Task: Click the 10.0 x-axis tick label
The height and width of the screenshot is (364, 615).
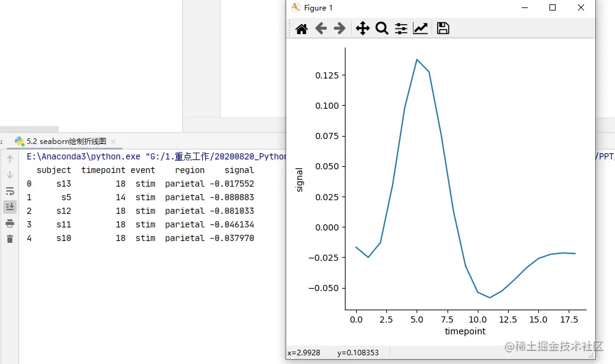Action: (x=478, y=320)
